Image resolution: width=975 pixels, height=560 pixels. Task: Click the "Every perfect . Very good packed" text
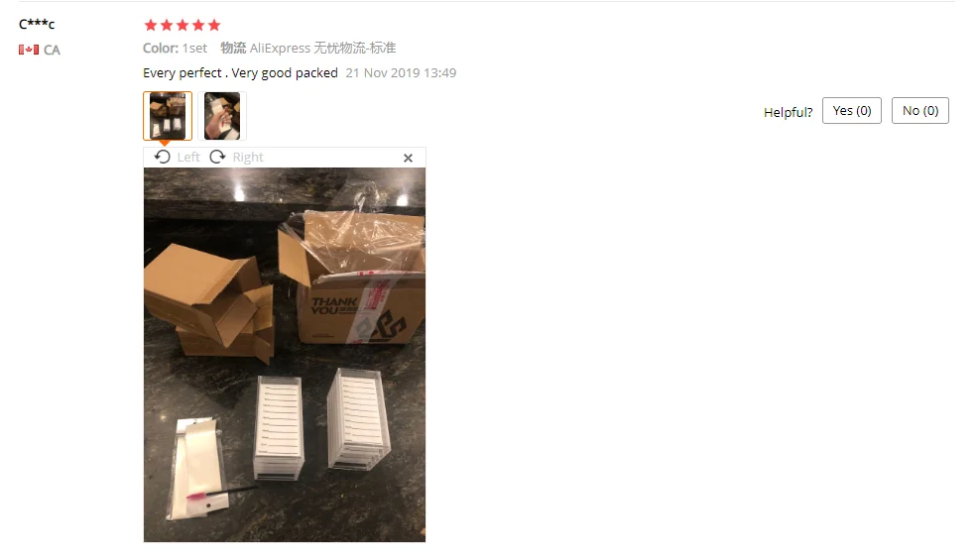click(x=240, y=72)
